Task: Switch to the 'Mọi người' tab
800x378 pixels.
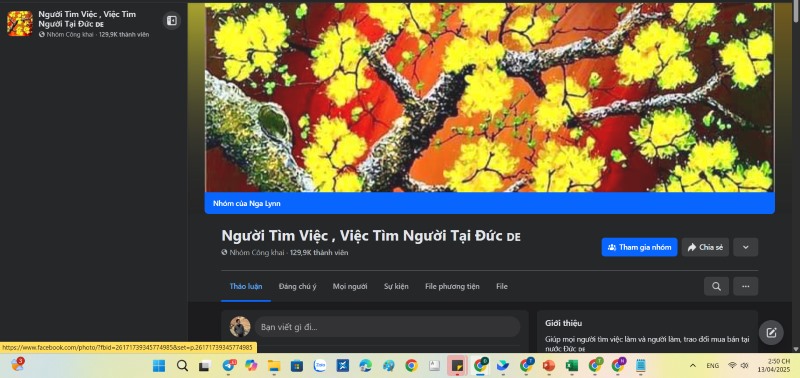Action: click(x=350, y=286)
